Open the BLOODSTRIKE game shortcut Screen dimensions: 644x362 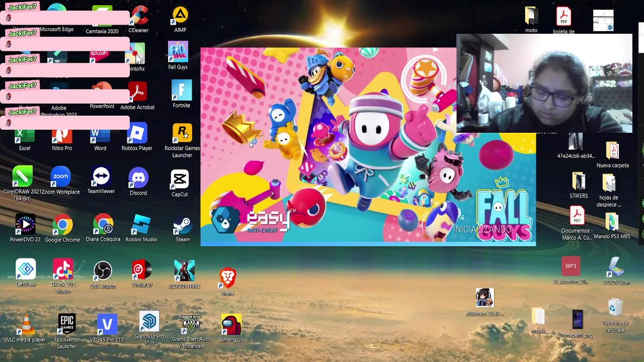[184, 275]
